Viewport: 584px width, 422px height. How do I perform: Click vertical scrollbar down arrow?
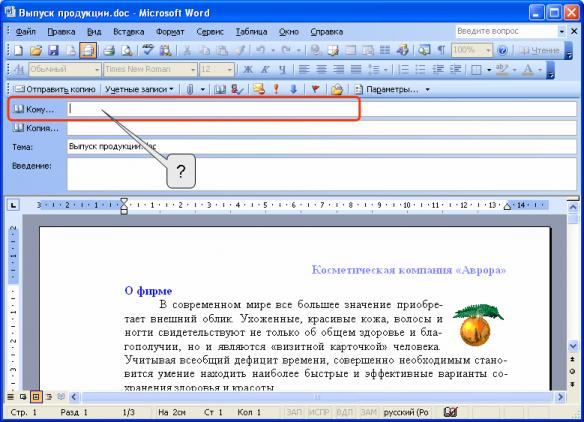pyautogui.click(x=573, y=346)
